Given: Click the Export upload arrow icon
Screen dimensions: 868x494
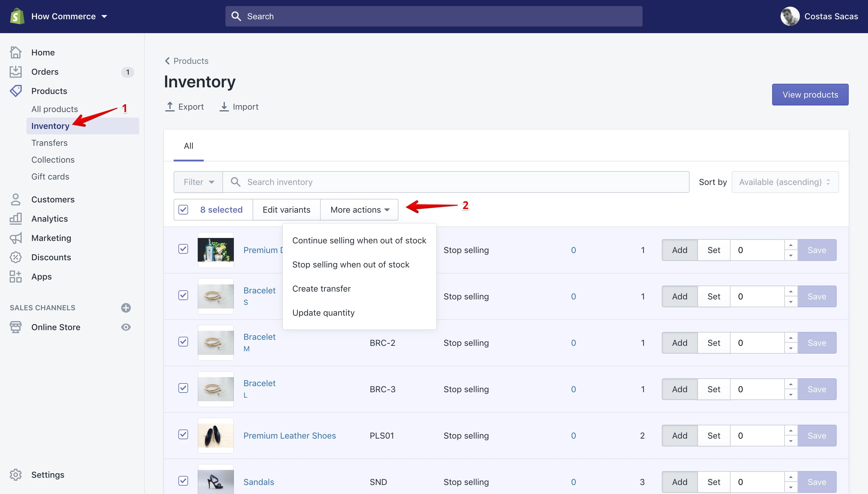Looking at the screenshot, I should tap(170, 107).
